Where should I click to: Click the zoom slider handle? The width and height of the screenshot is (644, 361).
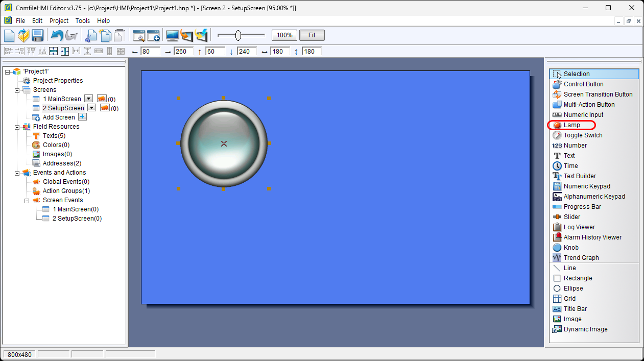238,35
